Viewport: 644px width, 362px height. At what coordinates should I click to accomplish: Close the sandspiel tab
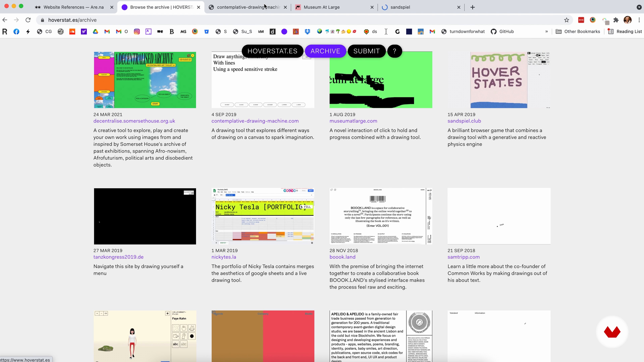pos(459,7)
